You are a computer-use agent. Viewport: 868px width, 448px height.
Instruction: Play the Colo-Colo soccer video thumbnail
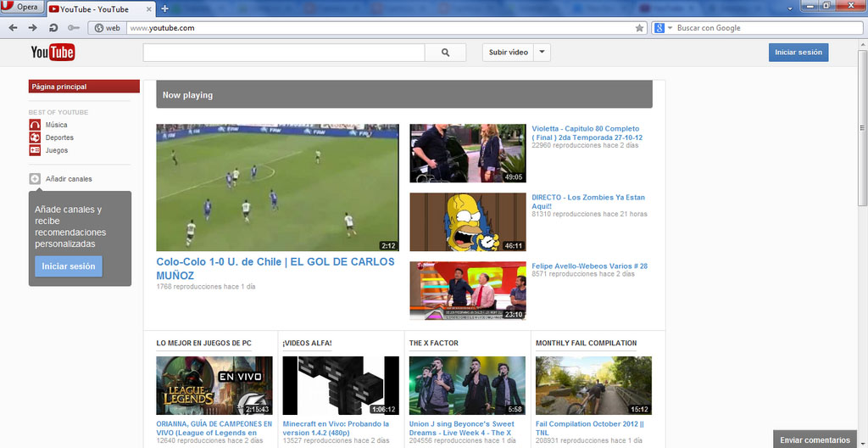pos(277,188)
